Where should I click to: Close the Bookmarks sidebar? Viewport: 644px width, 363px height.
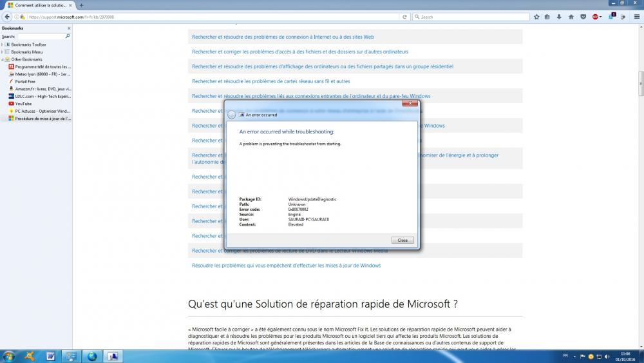pos(69,28)
